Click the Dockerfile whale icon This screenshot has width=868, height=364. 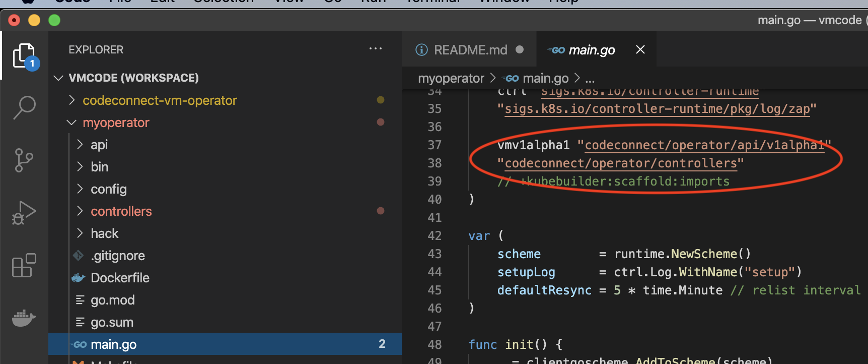coord(79,278)
